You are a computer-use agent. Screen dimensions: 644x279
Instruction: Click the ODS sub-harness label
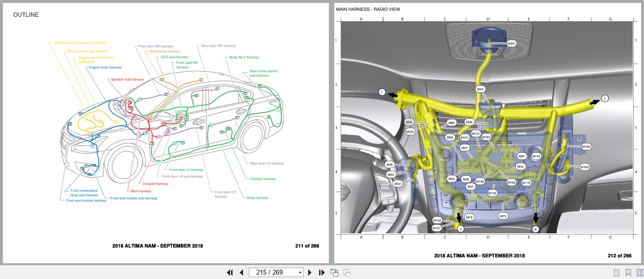tap(174, 57)
